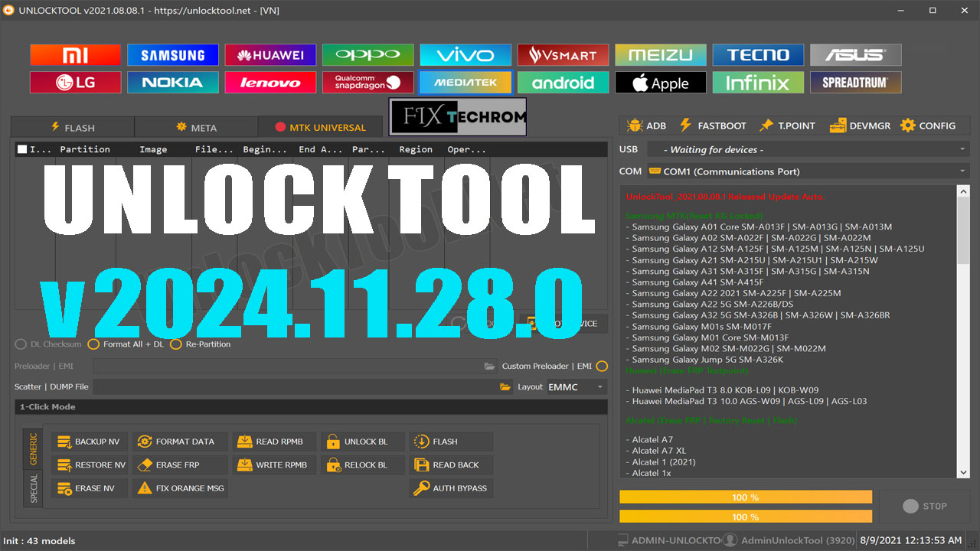This screenshot has height=551, width=980.
Task: Choose the MediaTek chipset logo
Action: (465, 83)
